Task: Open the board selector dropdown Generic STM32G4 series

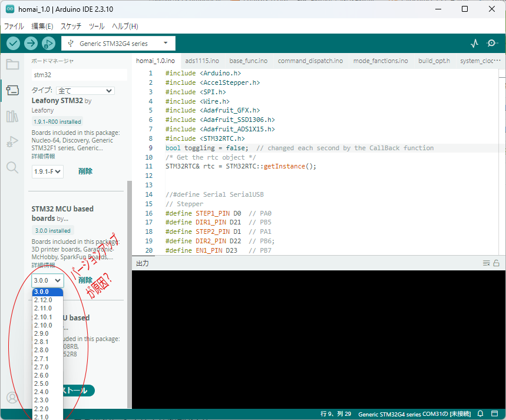Action: pos(118,43)
